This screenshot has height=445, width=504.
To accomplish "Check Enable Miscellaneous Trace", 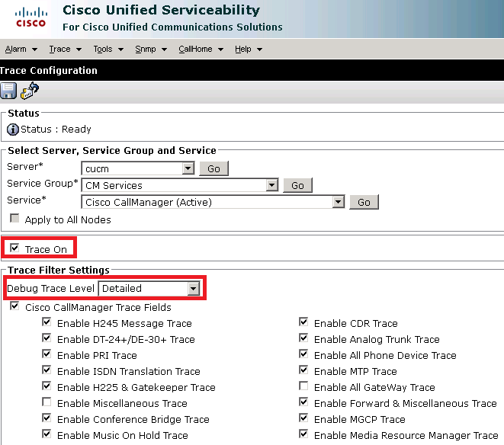I will [47, 402].
